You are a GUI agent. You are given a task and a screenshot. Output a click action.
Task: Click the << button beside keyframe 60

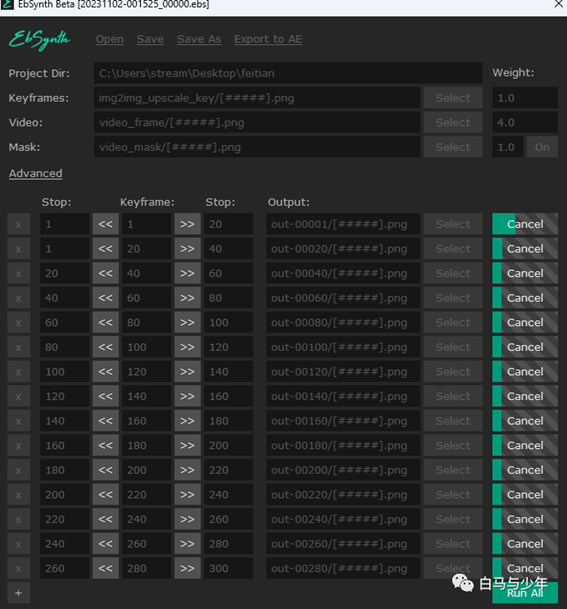click(x=106, y=298)
